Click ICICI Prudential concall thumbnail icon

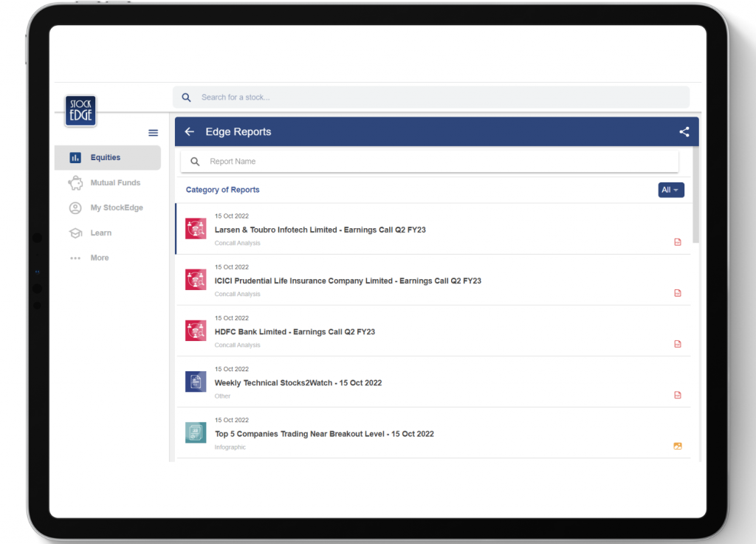[x=196, y=280]
